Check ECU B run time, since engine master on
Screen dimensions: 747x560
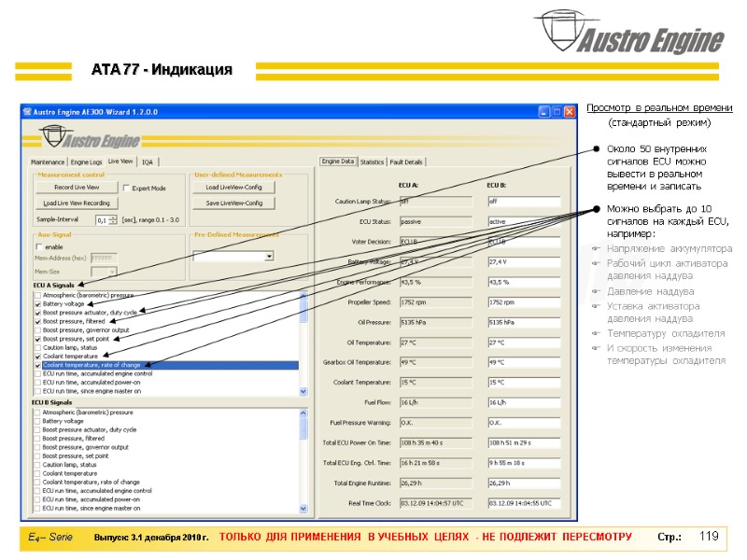[x=37, y=508]
